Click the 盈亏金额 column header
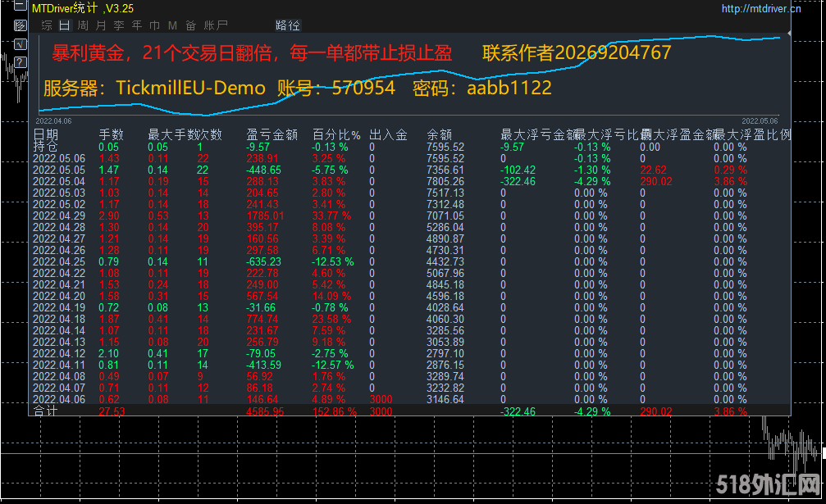This screenshot has width=826, height=504. [x=272, y=134]
